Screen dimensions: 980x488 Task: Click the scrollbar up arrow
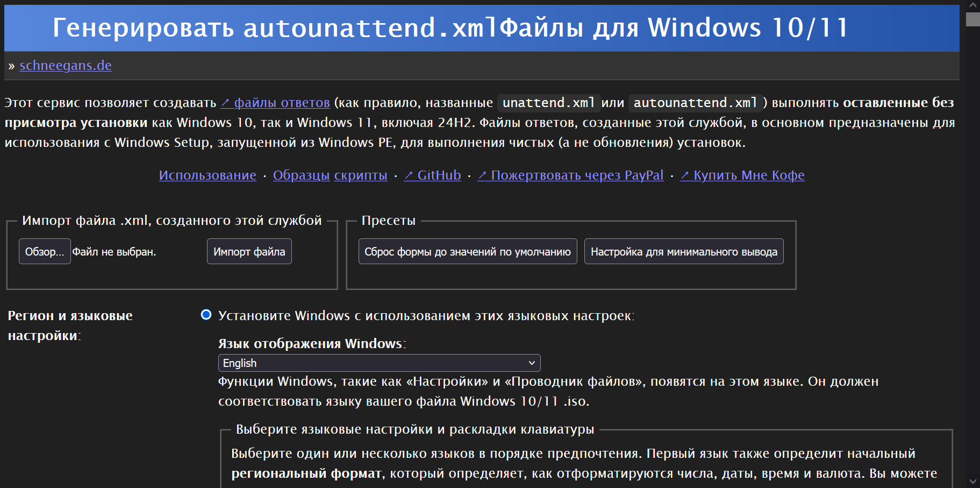coord(973,5)
